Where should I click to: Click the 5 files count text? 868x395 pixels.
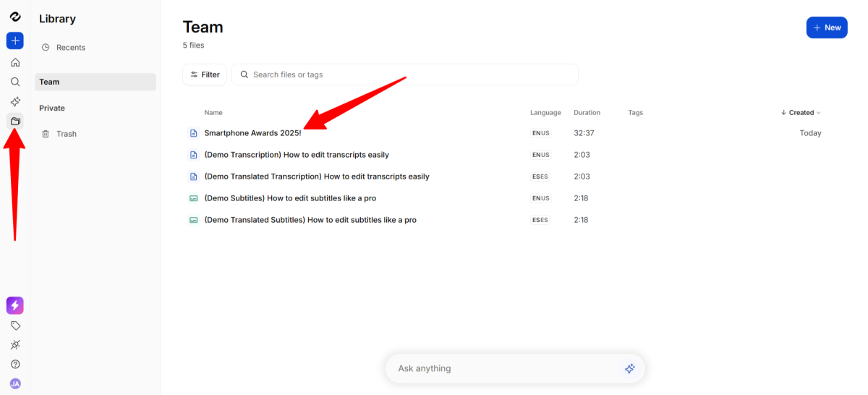click(194, 45)
